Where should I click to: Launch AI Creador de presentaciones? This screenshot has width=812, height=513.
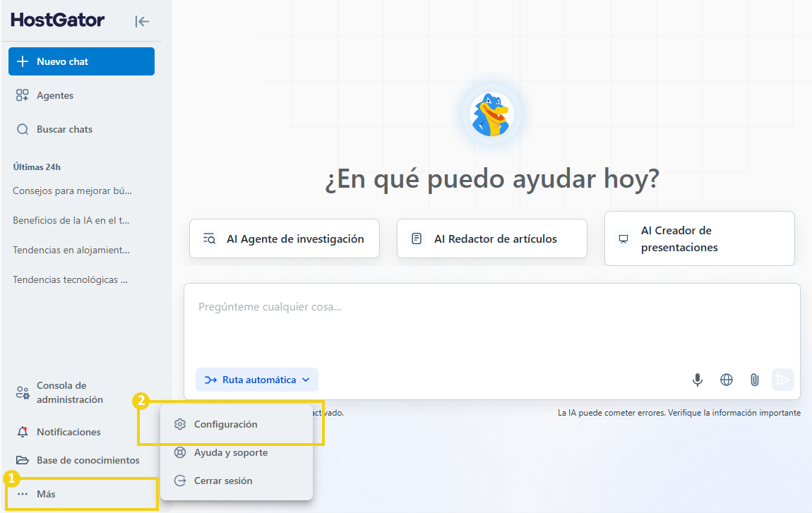coord(700,239)
